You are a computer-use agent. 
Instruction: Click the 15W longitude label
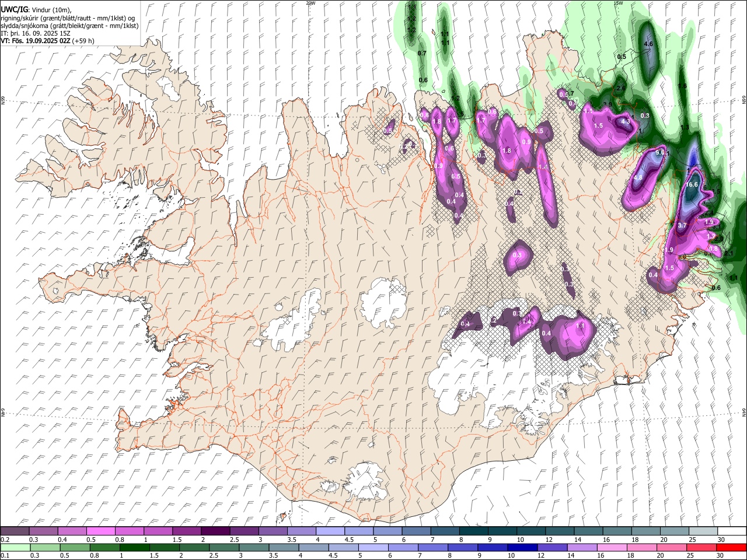(x=618, y=2)
